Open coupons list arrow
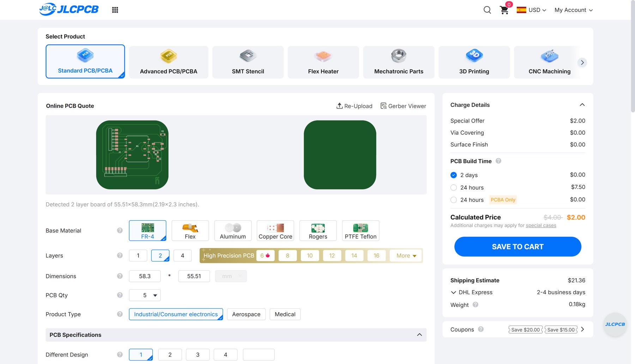This screenshot has width=635, height=364. pyautogui.click(x=582, y=329)
